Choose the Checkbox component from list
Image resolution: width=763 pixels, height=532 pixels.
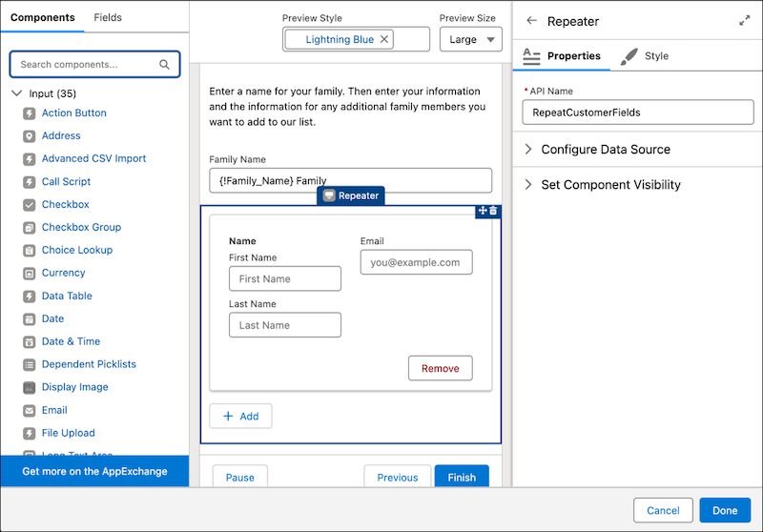(65, 205)
